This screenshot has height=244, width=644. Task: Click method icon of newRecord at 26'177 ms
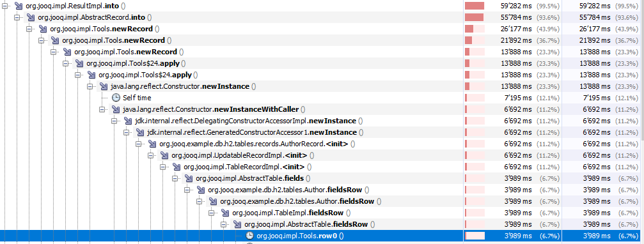click(43, 29)
